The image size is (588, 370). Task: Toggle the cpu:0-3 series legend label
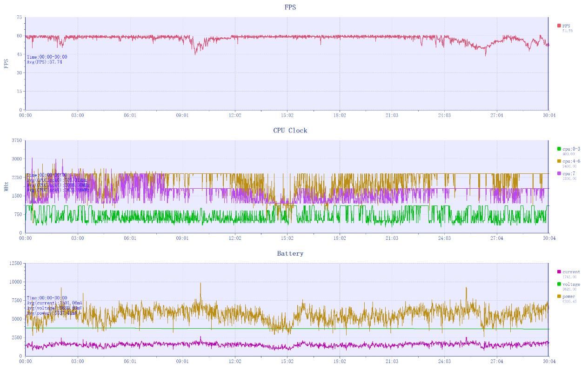[x=571, y=149]
